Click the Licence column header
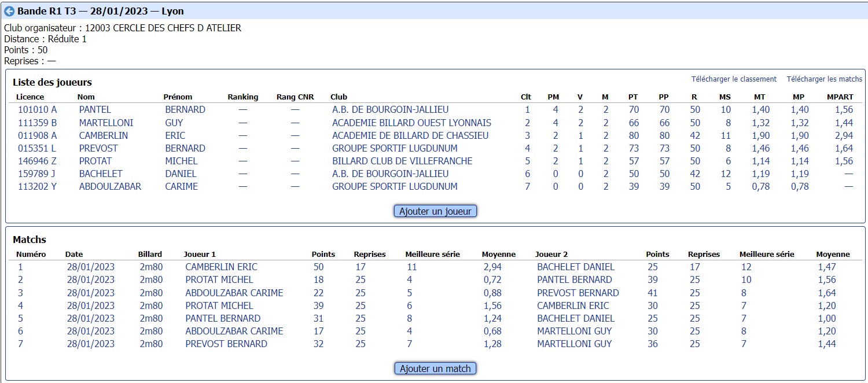Screen dimensions: 868x383 pyautogui.click(x=30, y=97)
